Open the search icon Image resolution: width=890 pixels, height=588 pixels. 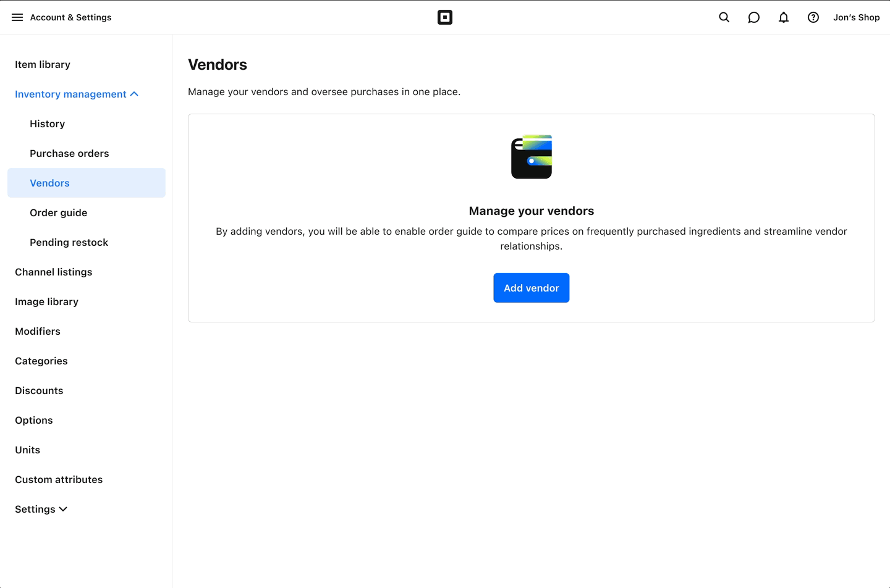click(724, 17)
